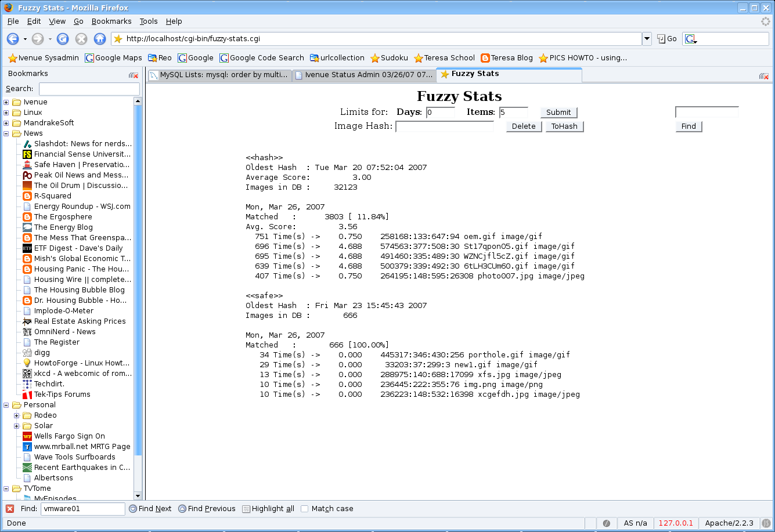
Task: Switch to Ivenue Status Admin tab
Action: (x=363, y=75)
